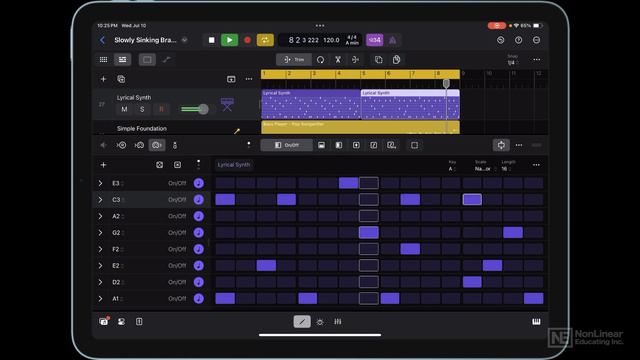Select the second Lyrical Synth region
The width and height of the screenshot is (640, 360).
410,104
